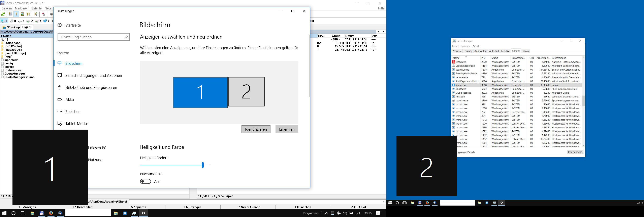Expand the Programme toolbar overflow chevron
Screen dimensions: 644x217
(x=322, y=212)
